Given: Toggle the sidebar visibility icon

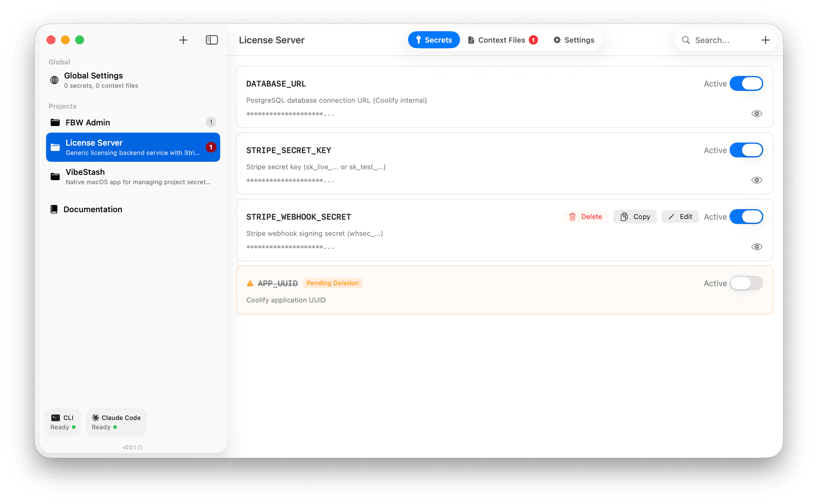Looking at the screenshot, I should [211, 40].
